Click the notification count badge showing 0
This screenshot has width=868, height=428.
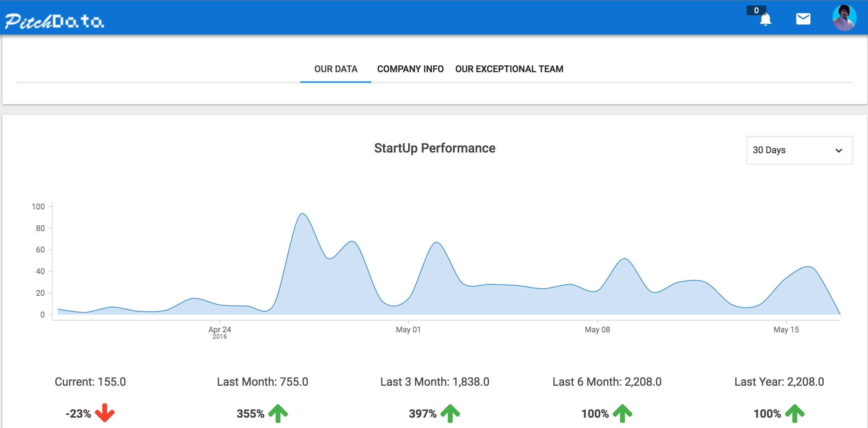(756, 11)
